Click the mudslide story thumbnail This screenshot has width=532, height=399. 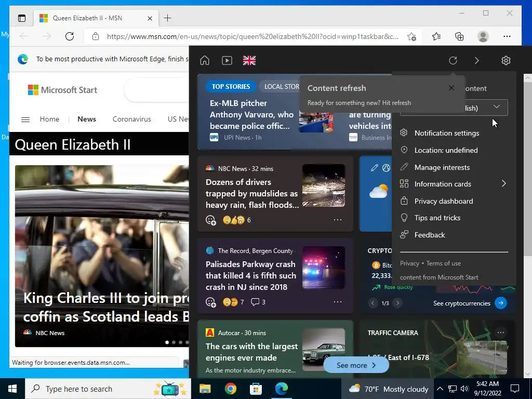coord(324,185)
